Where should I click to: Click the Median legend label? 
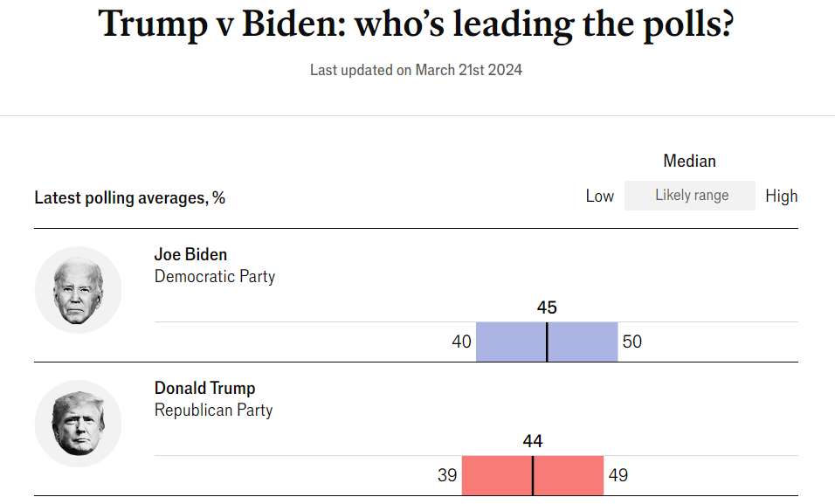pos(689,161)
